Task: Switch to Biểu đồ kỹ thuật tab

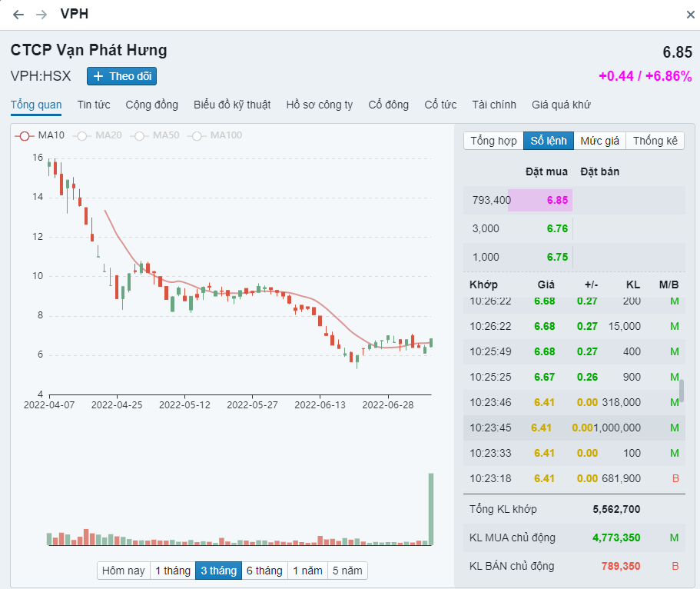Action: point(232,105)
